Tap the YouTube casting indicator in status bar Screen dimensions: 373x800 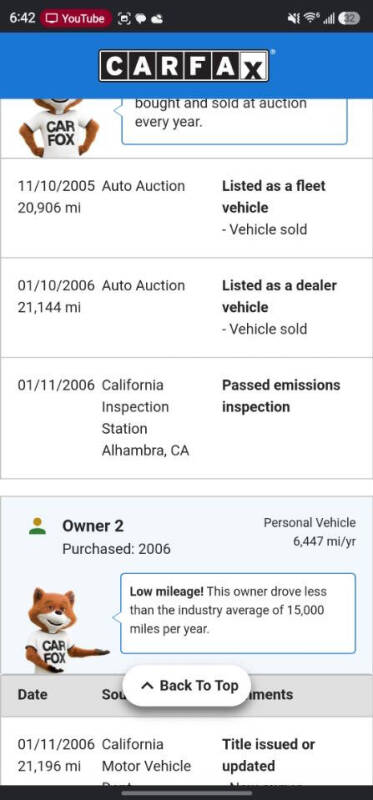[x=76, y=18]
